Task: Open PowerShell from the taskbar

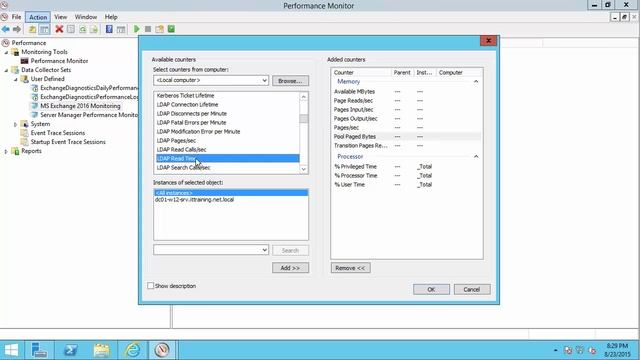Action: (70, 350)
